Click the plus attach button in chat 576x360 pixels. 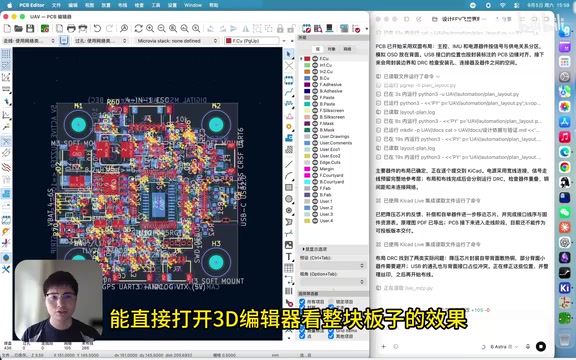tap(384, 346)
